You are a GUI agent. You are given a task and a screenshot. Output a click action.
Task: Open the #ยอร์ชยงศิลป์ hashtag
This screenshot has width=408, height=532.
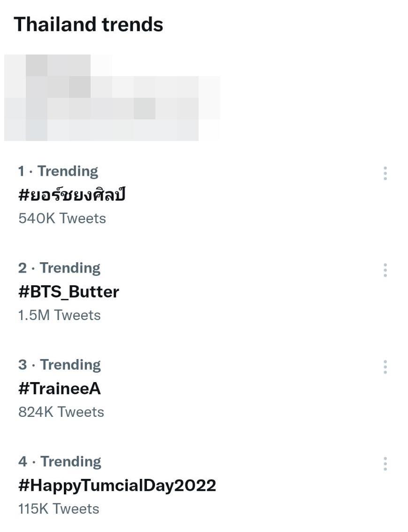pyautogui.click(x=72, y=195)
